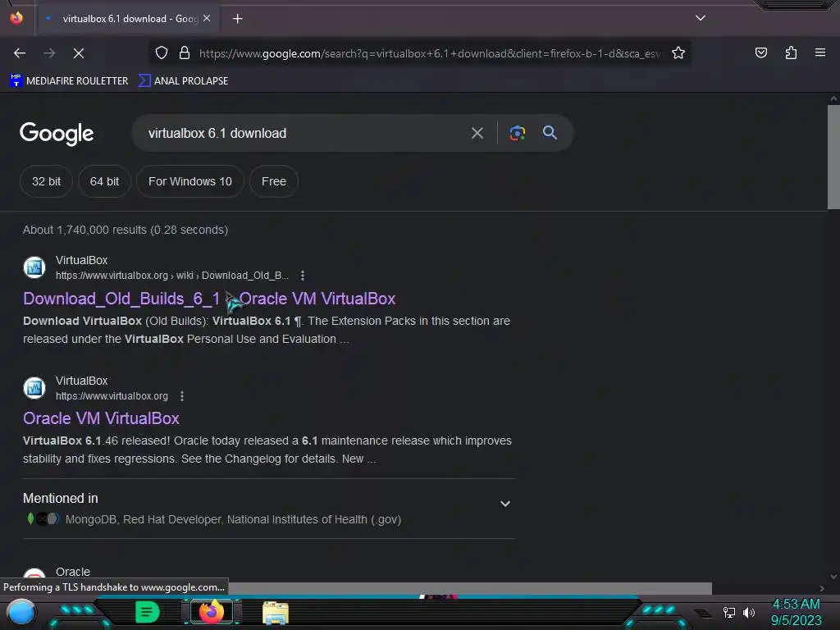Open MEDIAFIRE ROULETTER bookmark
Image resolution: width=840 pixels, height=630 pixels.
(69, 81)
